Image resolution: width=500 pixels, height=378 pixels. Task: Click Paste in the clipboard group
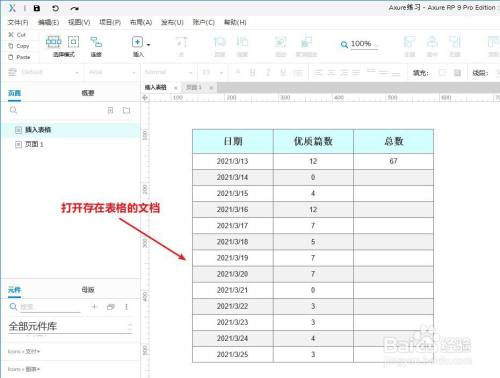(x=19, y=57)
